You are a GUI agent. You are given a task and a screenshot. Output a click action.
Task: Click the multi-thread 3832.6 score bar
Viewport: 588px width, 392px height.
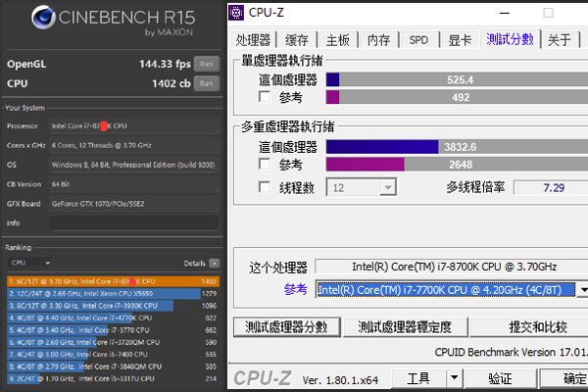click(x=457, y=147)
